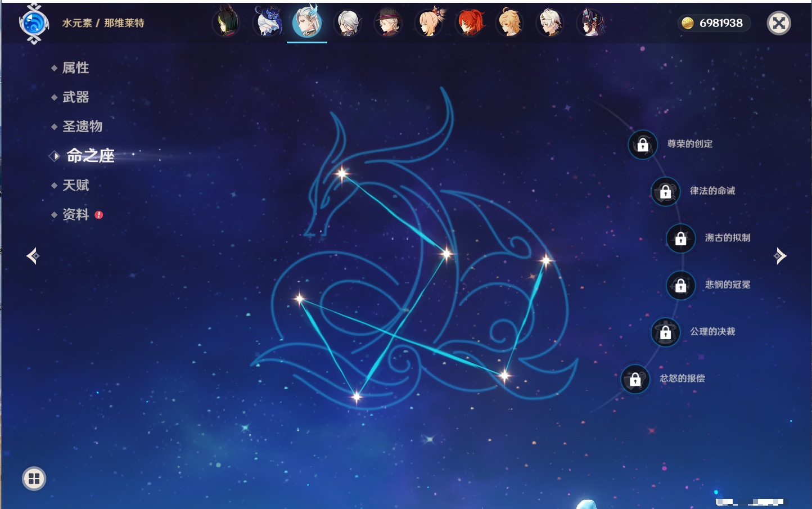812x509 pixels.
Task: Close the character screen
Action: point(779,23)
